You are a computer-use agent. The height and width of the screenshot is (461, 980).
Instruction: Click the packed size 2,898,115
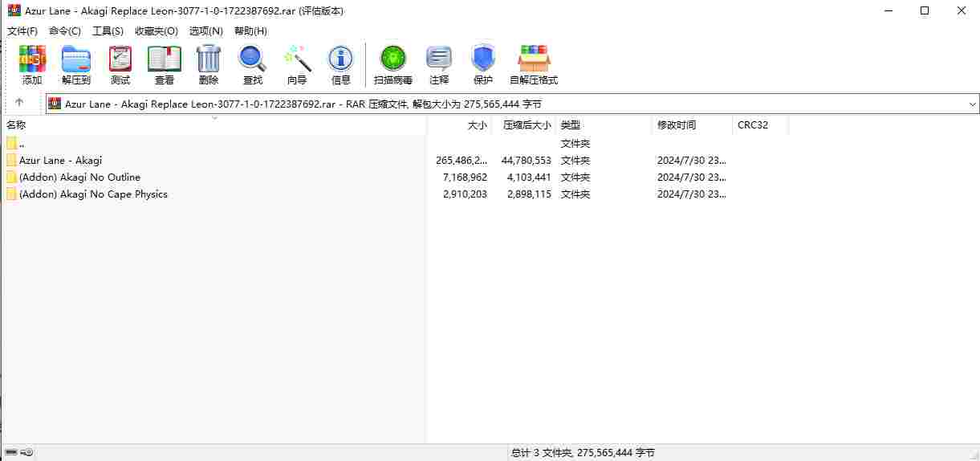pyautogui.click(x=529, y=194)
